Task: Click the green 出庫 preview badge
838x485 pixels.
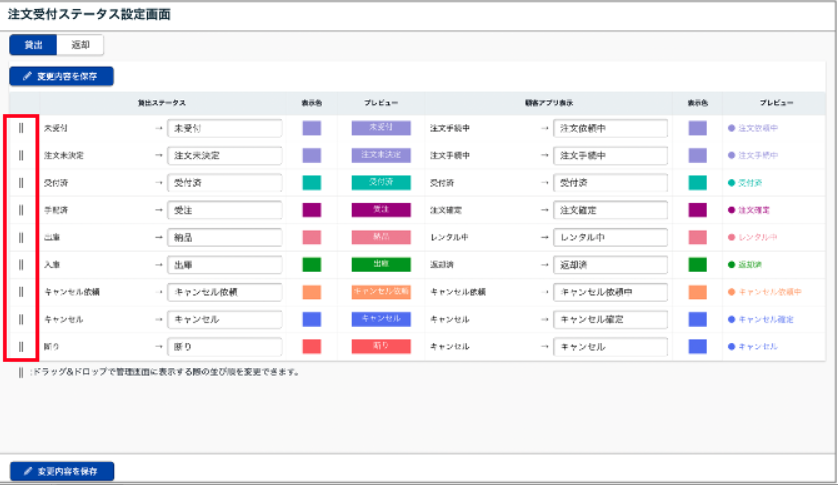Action: click(380, 264)
